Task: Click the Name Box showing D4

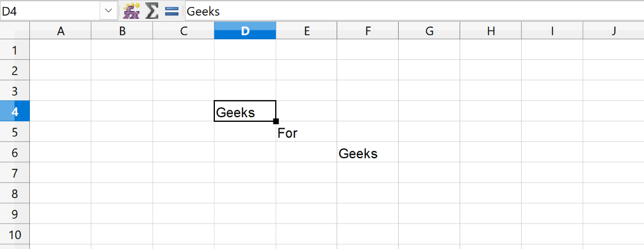Action: point(50,11)
